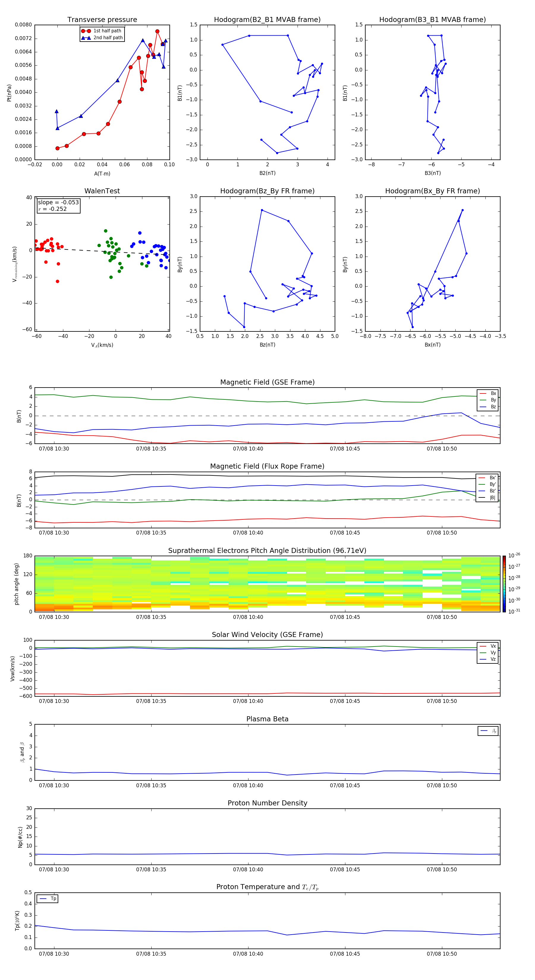The height and width of the screenshot is (980, 535).
Task: Click the 'WalenTest' plot title
Action: (102, 191)
